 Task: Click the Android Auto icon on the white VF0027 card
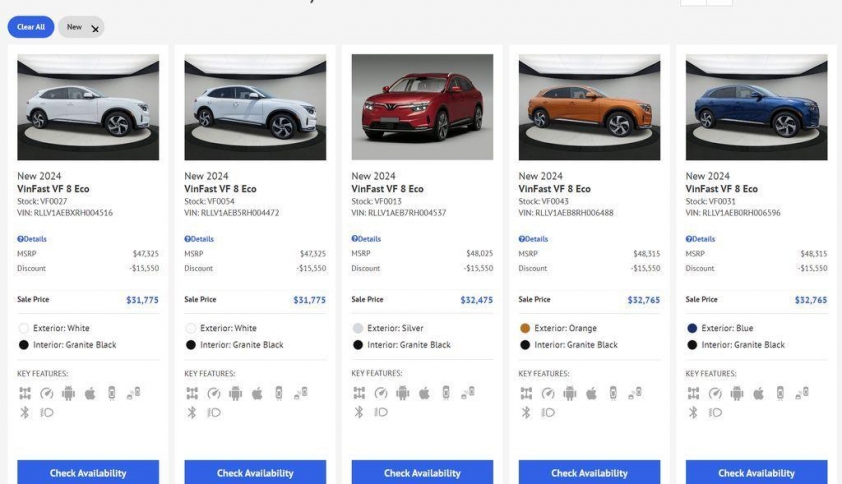pyautogui.click(x=68, y=393)
